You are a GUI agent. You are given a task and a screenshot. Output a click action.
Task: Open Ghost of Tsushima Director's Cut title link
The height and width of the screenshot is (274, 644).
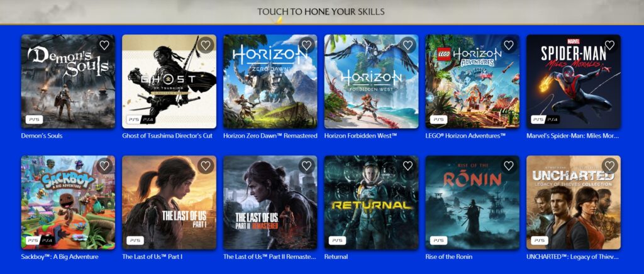167,136
